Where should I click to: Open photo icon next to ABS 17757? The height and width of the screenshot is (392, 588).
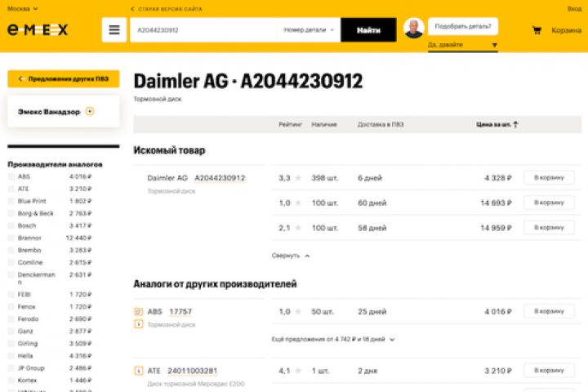(x=138, y=311)
